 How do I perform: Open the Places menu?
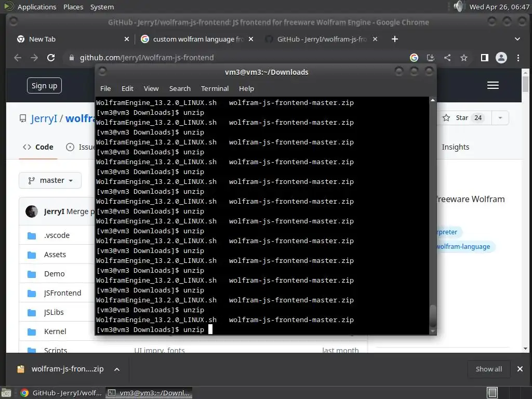coord(73,7)
